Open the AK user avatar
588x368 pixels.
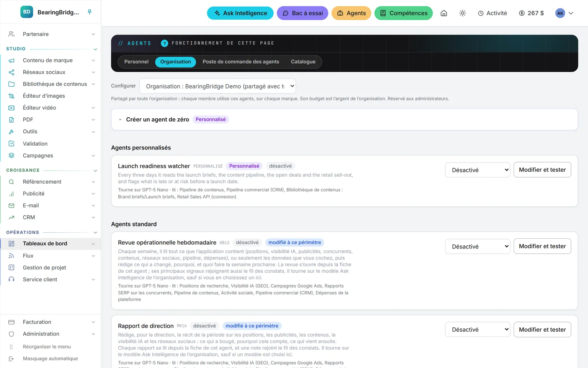coord(560,13)
